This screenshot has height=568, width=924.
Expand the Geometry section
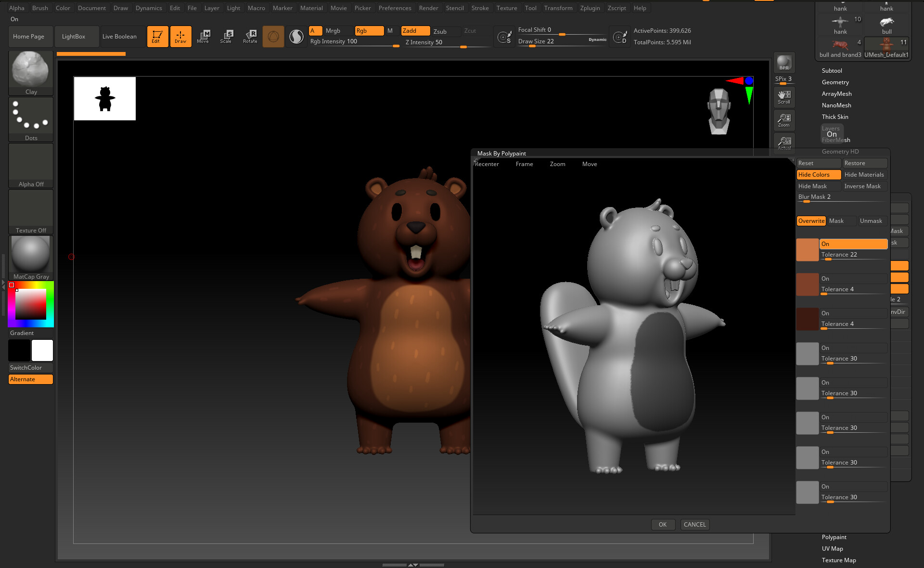[835, 82]
